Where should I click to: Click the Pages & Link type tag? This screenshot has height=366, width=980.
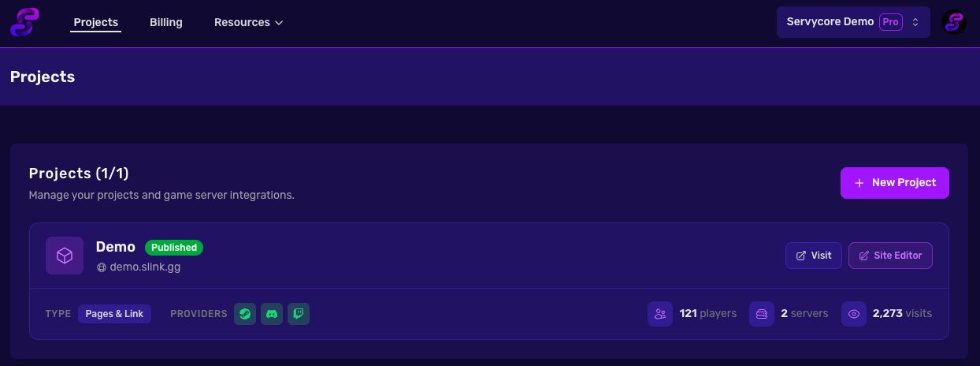pyautogui.click(x=114, y=314)
